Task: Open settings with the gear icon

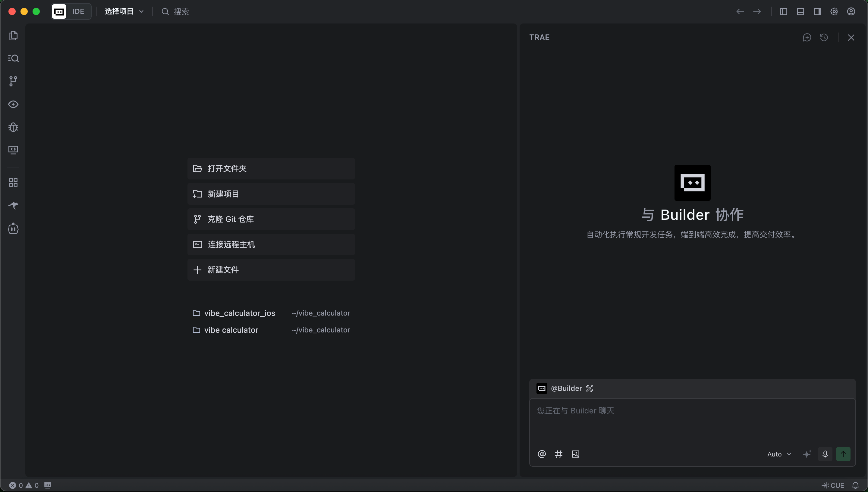Action: [x=834, y=11]
